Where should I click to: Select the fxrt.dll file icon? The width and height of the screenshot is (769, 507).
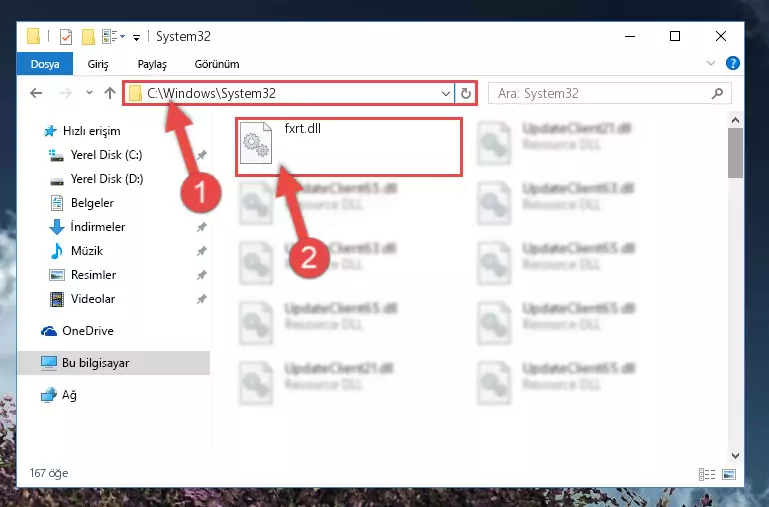(x=256, y=143)
